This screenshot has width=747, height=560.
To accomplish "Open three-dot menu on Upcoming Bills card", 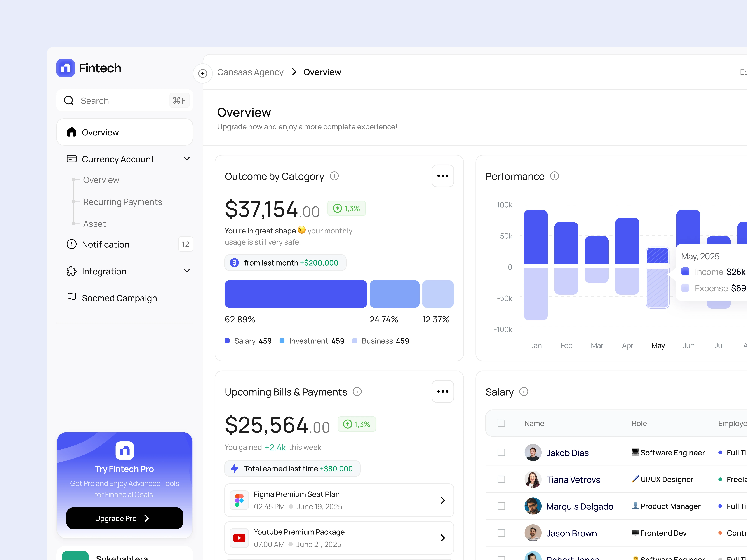I will [442, 392].
